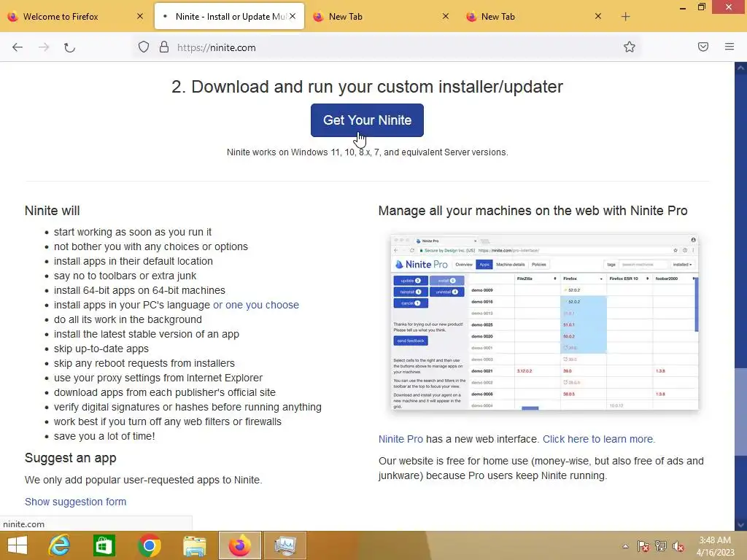Open File Explorer from taskbar
The height and width of the screenshot is (560, 747).
click(x=194, y=545)
